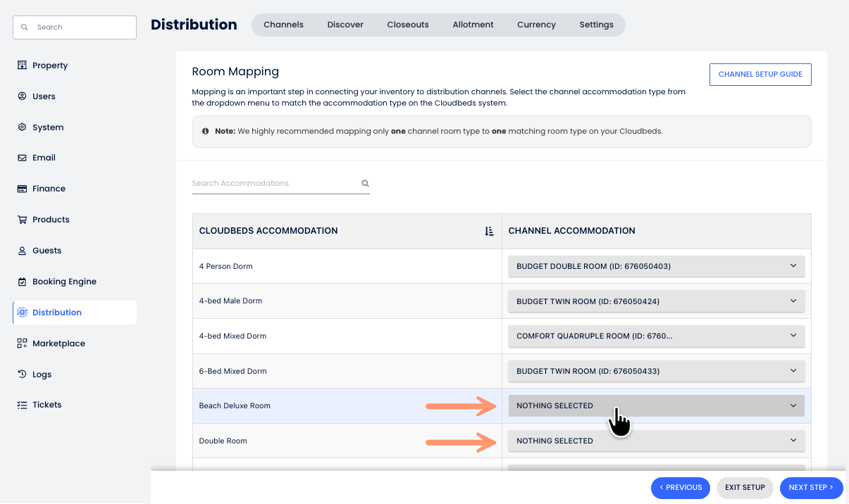
Task: Click the Property building icon in sidebar
Action: point(22,65)
